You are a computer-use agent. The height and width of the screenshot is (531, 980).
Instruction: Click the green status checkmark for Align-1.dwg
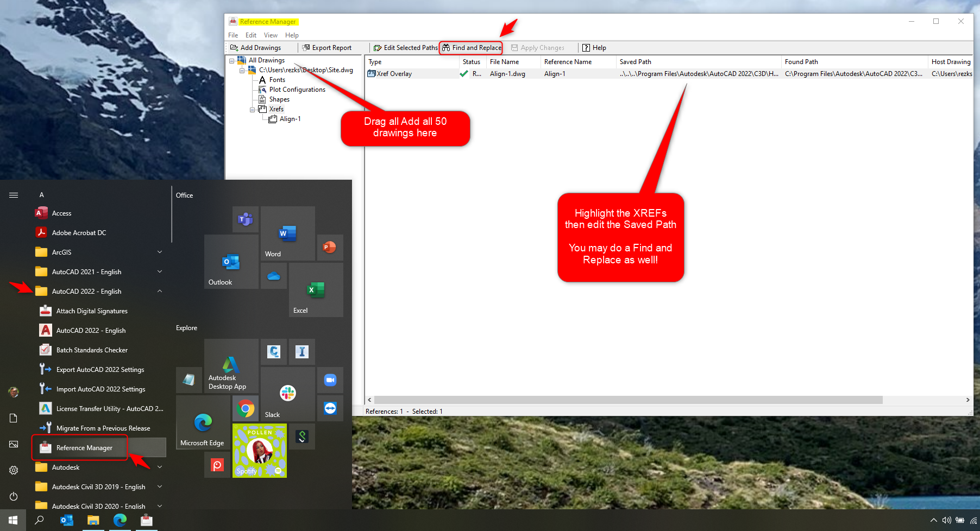[464, 74]
